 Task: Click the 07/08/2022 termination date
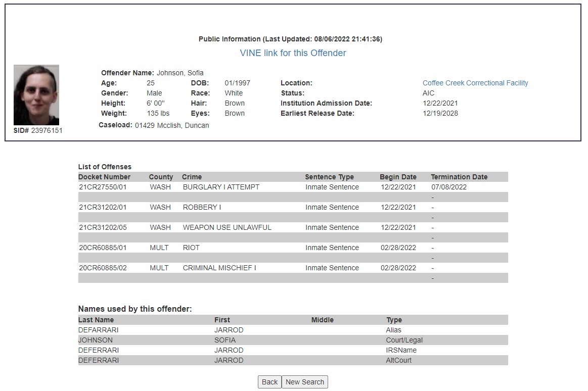(449, 187)
